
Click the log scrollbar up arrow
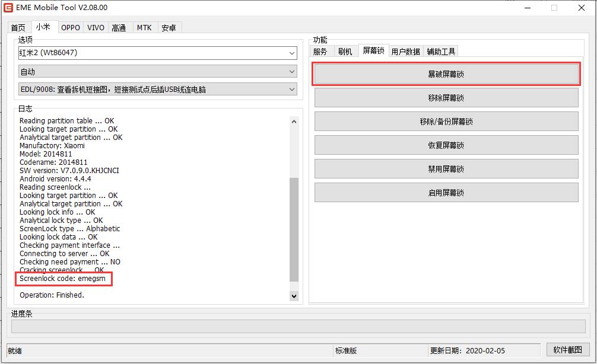pos(294,122)
